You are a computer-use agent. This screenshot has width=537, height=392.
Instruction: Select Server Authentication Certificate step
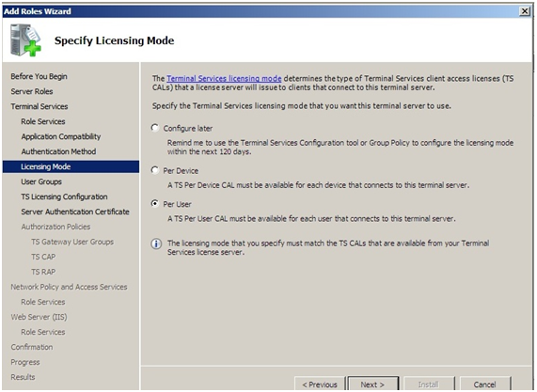pos(75,212)
